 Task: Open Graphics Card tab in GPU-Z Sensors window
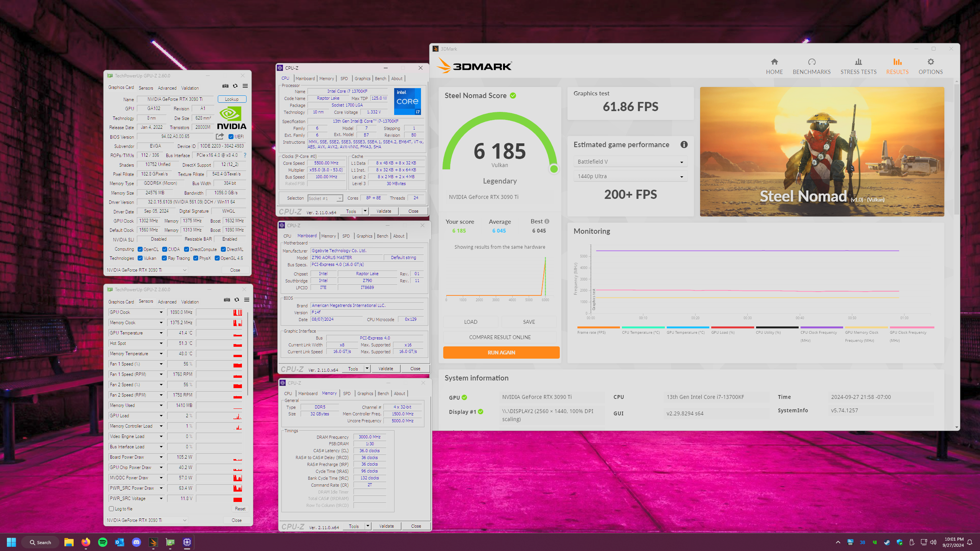click(x=121, y=302)
